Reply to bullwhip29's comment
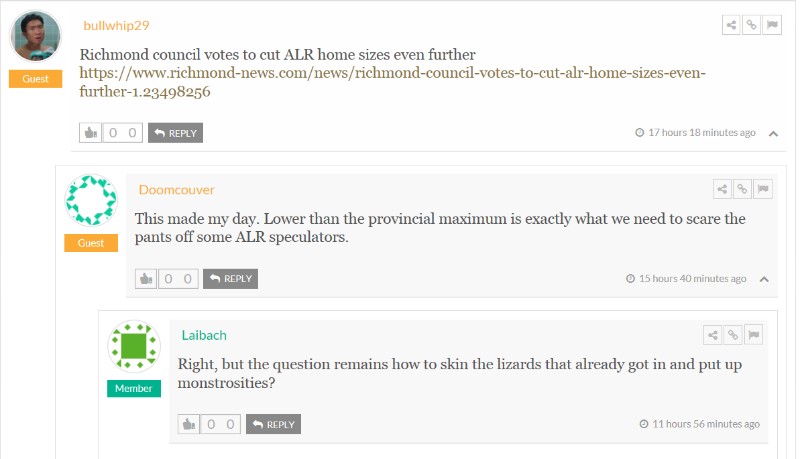The image size is (800, 459). tap(175, 133)
